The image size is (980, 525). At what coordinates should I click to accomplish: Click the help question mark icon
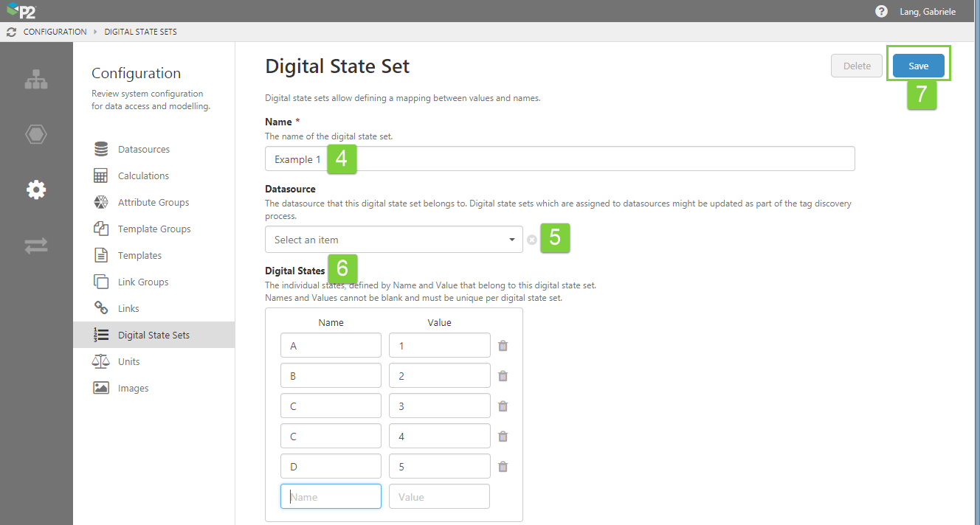[x=881, y=11]
